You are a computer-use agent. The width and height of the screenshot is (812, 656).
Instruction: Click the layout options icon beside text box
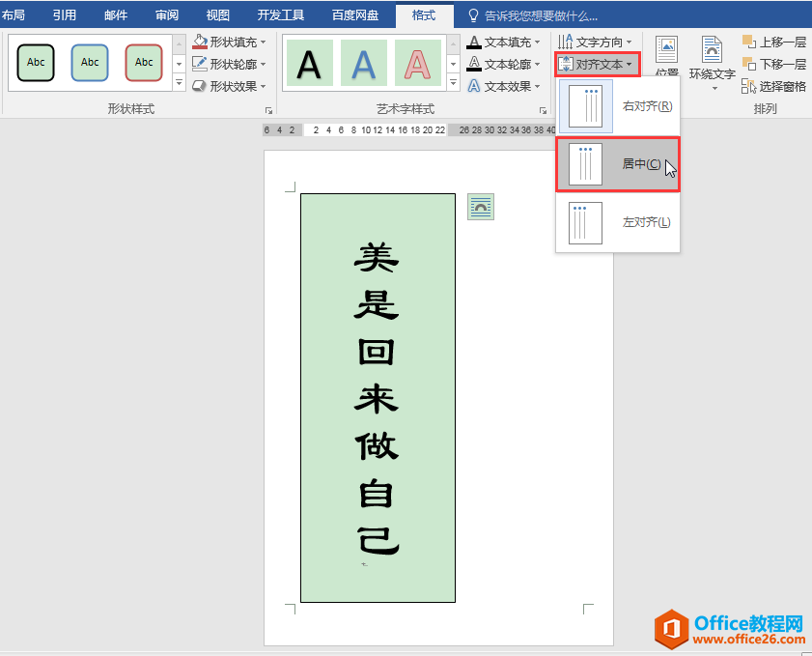tap(480, 207)
